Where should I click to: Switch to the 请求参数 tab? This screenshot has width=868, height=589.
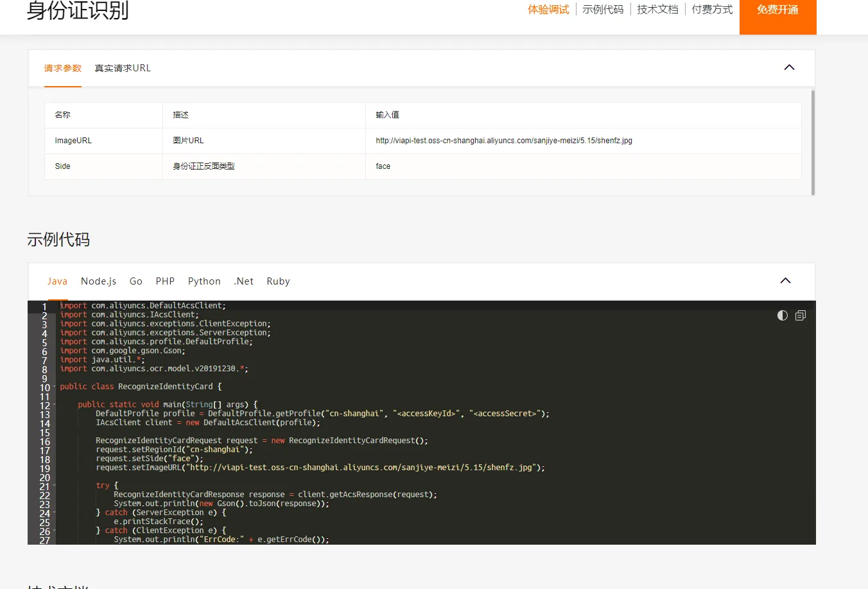63,68
